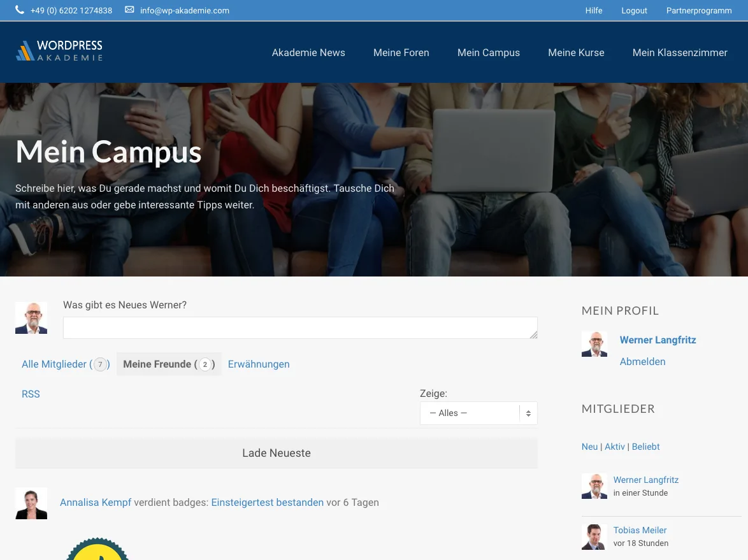
Task: Open the Partnerprogramm link
Action: [x=699, y=10]
